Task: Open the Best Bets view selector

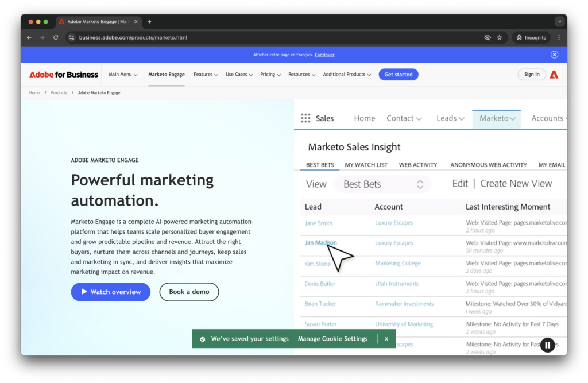Action: (382, 184)
